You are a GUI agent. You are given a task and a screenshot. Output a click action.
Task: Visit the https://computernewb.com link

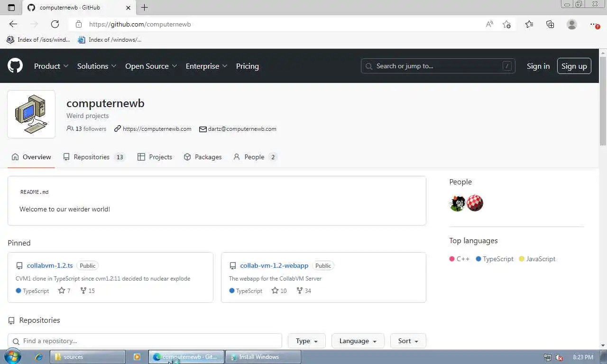point(157,129)
